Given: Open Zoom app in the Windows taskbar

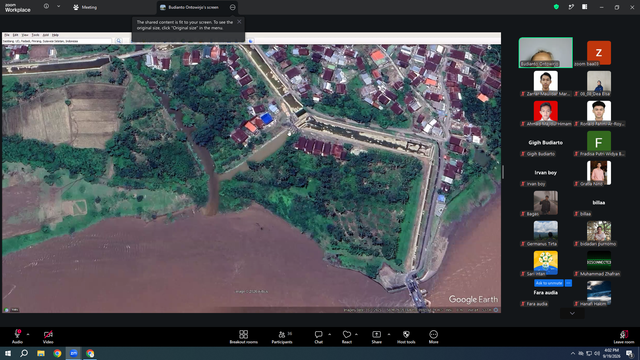Looking at the screenshot, I should coord(73,353).
